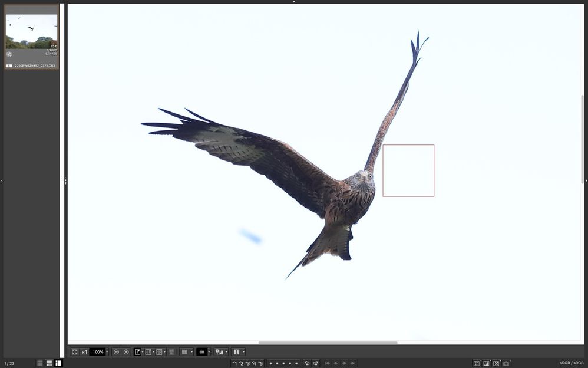This screenshot has height=368, width=588.
Task: Expand the info display dropdown arrow
Action: (x=243, y=352)
